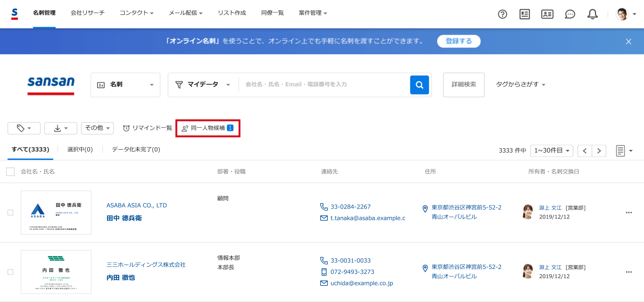Focus the company name search input field
Screen dimensions: 644x302
pyautogui.click(x=324, y=84)
